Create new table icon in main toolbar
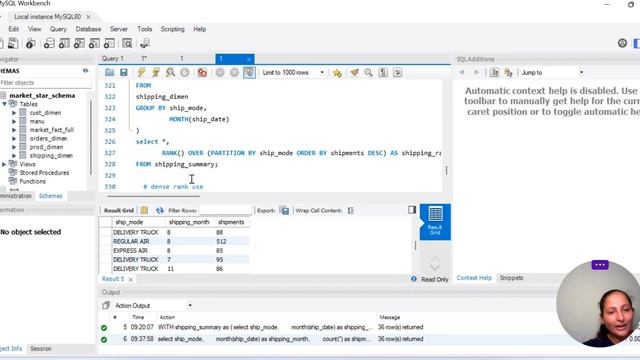Viewport: 640px width, 360px height. 64,43
